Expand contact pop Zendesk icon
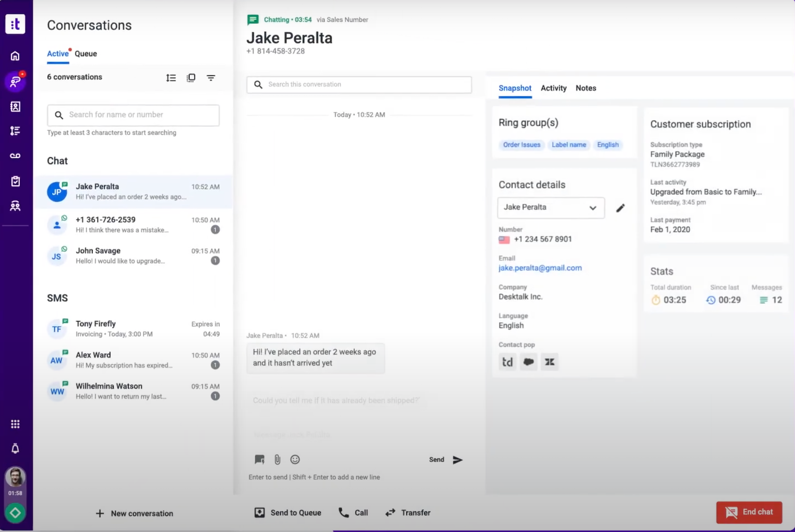795x532 pixels. pyautogui.click(x=549, y=362)
